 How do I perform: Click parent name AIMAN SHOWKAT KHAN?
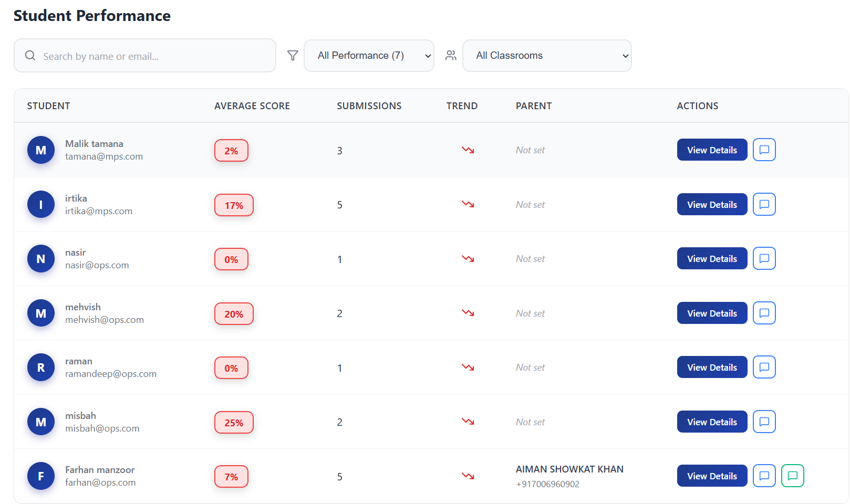coord(569,469)
